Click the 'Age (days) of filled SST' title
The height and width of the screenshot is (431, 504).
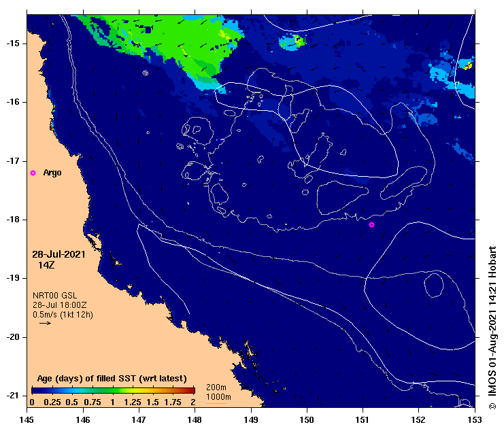[x=112, y=379]
